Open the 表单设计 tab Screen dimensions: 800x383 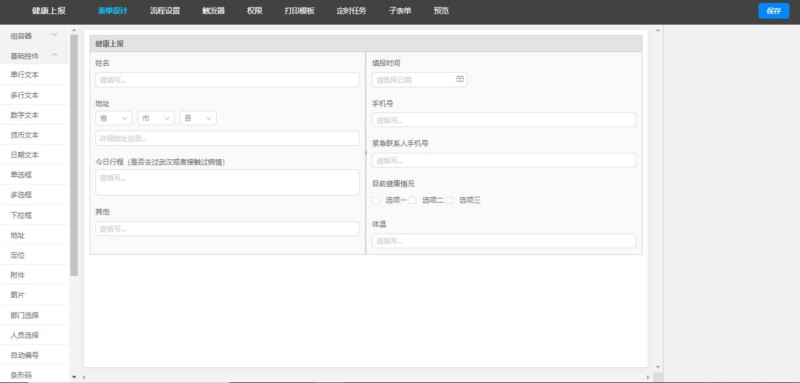click(x=112, y=11)
